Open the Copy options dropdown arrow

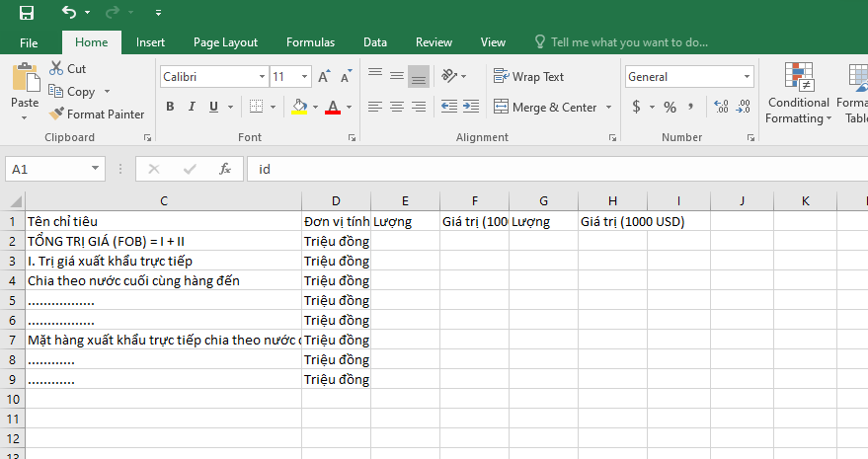pos(107,92)
